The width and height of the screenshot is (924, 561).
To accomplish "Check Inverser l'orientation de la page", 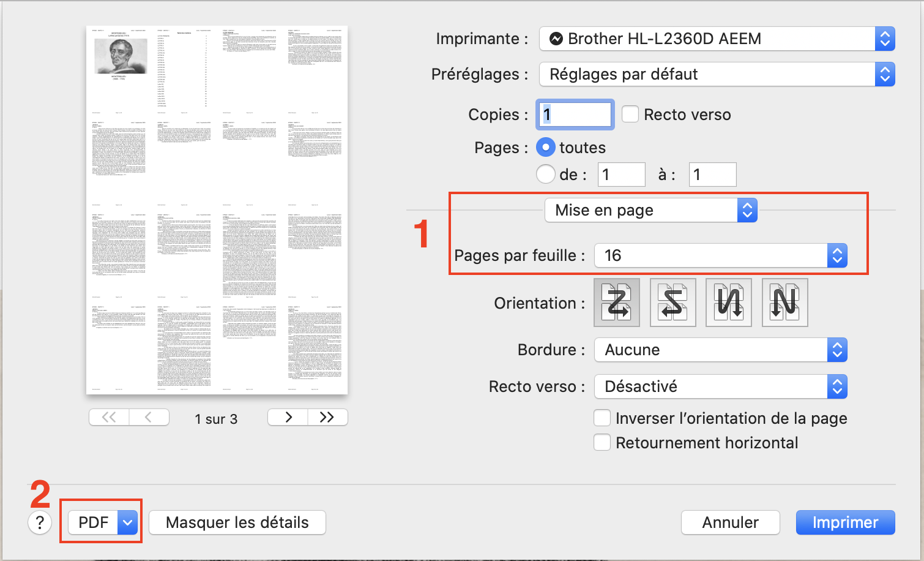I will point(602,418).
